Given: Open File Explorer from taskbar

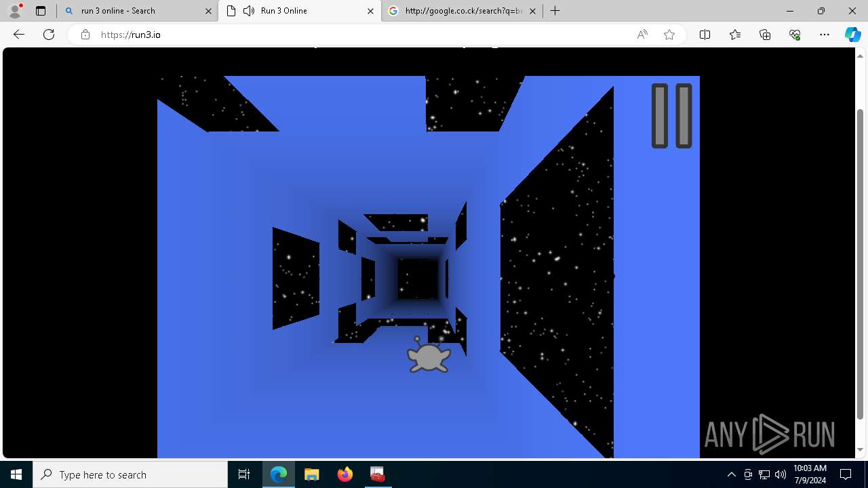Looking at the screenshot, I should (311, 474).
